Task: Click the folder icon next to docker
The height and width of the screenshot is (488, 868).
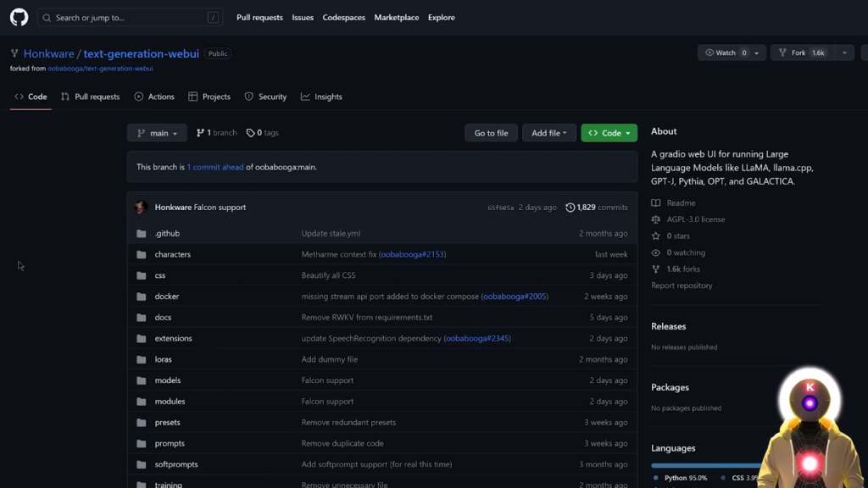Action: coord(141,297)
